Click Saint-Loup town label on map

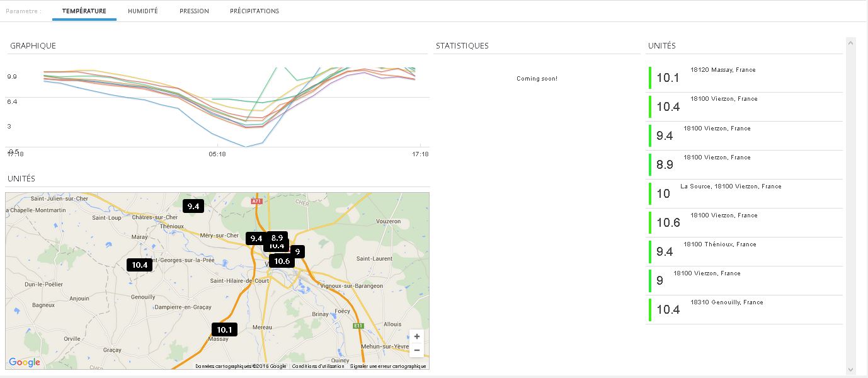pyautogui.click(x=106, y=218)
